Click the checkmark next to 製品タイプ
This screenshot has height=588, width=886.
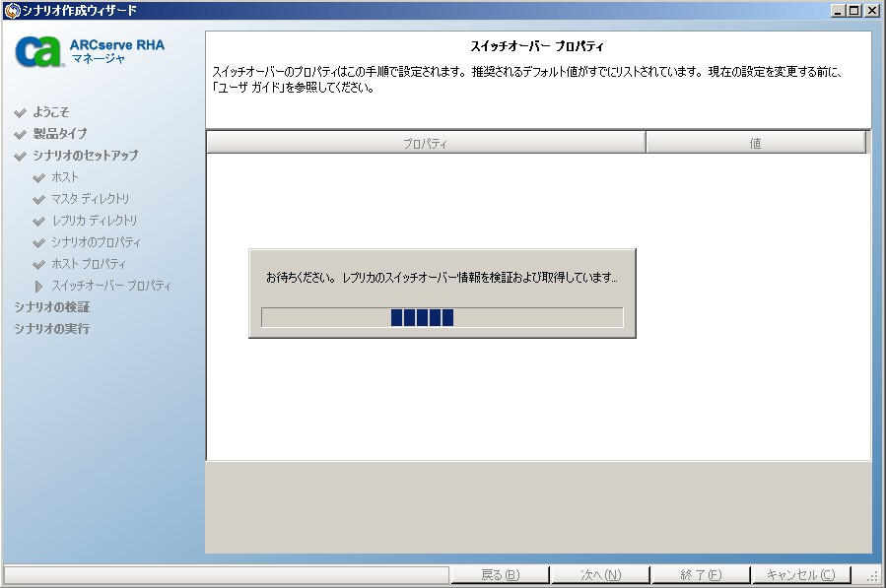pyautogui.click(x=21, y=134)
